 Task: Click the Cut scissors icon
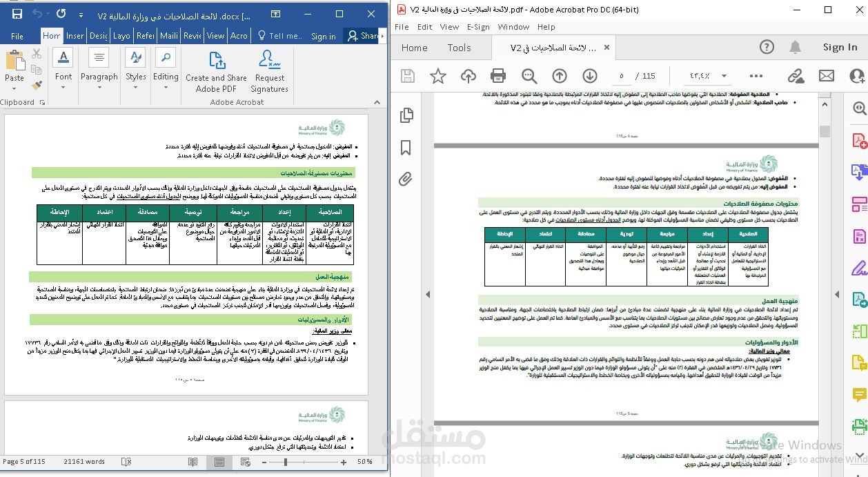37,54
